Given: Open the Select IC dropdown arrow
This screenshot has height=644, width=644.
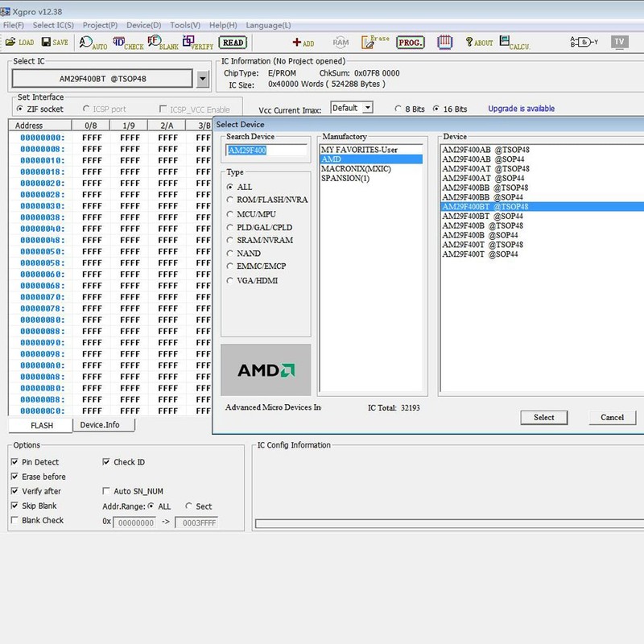Looking at the screenshot, I should 203,79.
